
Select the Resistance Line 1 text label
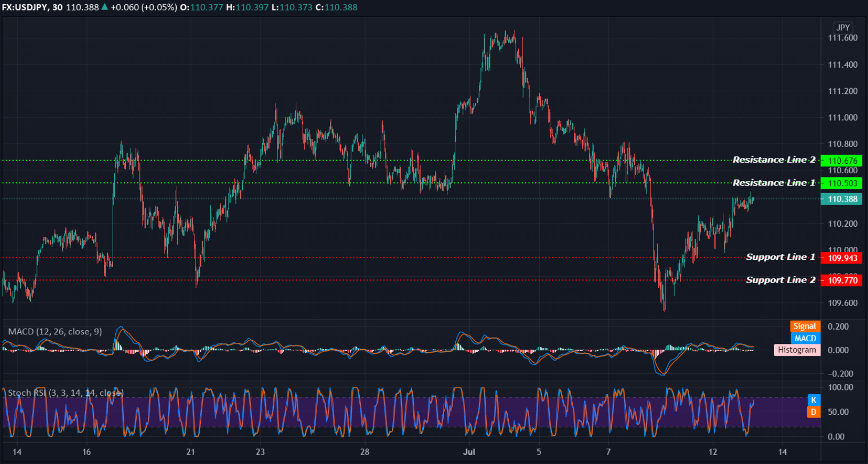[774, 182]
